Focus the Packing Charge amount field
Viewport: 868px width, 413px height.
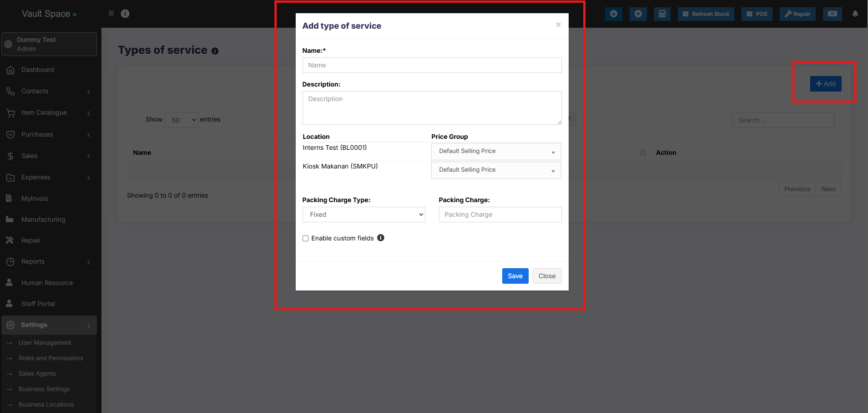(x=500, y=214)
